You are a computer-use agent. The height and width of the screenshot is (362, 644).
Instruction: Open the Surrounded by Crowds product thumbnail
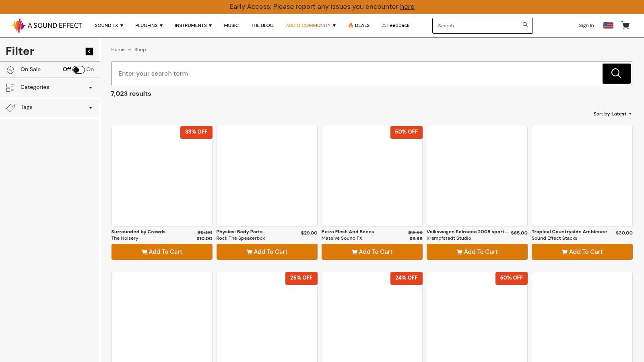tap(162, 177)
